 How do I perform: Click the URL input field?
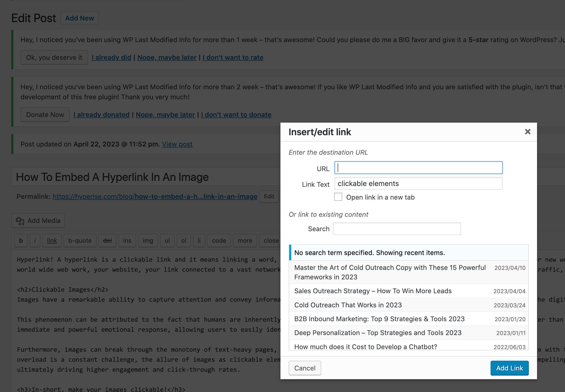coord(418,168)
